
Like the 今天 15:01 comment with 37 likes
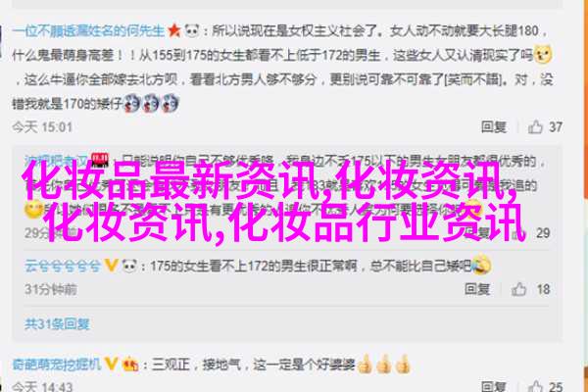coord(535,126)
